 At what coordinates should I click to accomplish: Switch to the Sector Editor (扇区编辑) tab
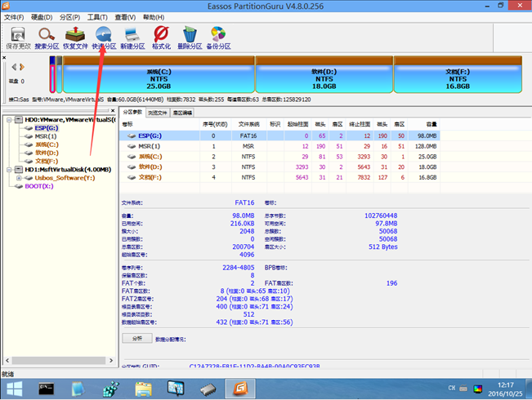[x=182, y=113]
